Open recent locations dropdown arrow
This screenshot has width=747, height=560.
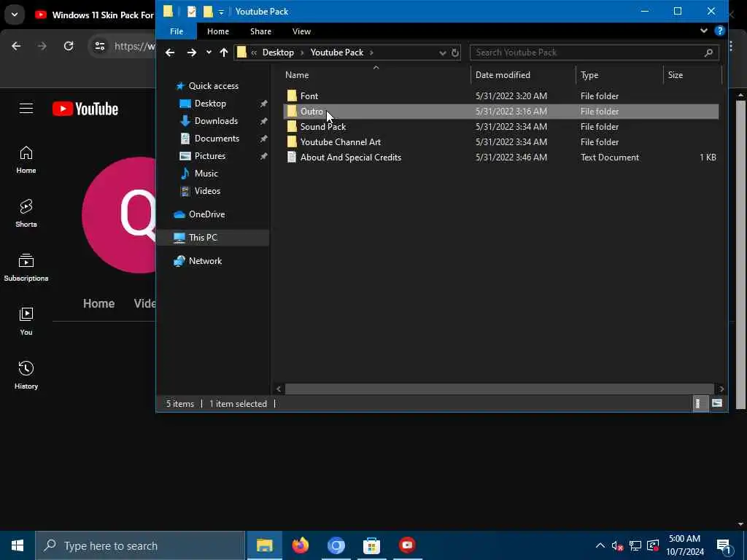coord(209,52)
